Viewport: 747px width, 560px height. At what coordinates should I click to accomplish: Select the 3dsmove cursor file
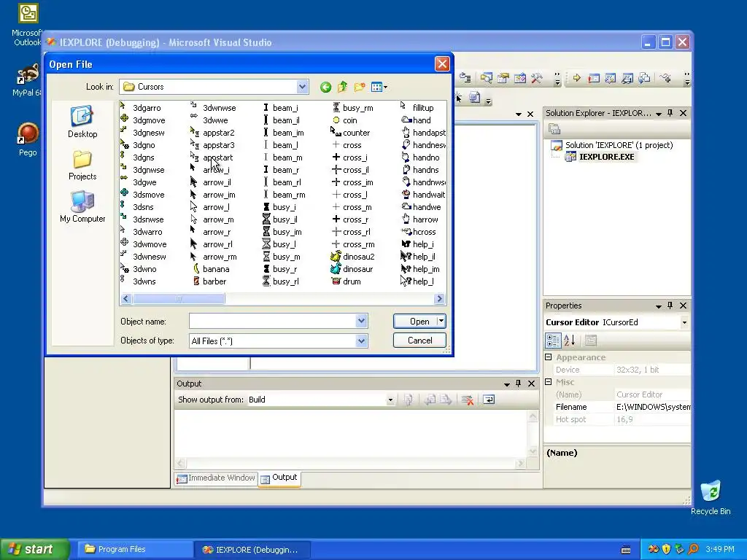pyautogui.click(x=144, y=195)
